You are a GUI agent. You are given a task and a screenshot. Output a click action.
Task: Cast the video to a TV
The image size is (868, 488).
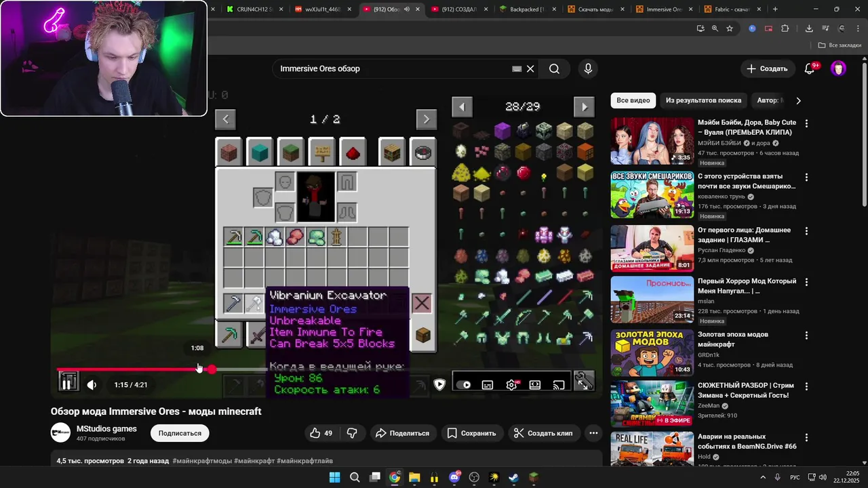(x=559, y=385)
